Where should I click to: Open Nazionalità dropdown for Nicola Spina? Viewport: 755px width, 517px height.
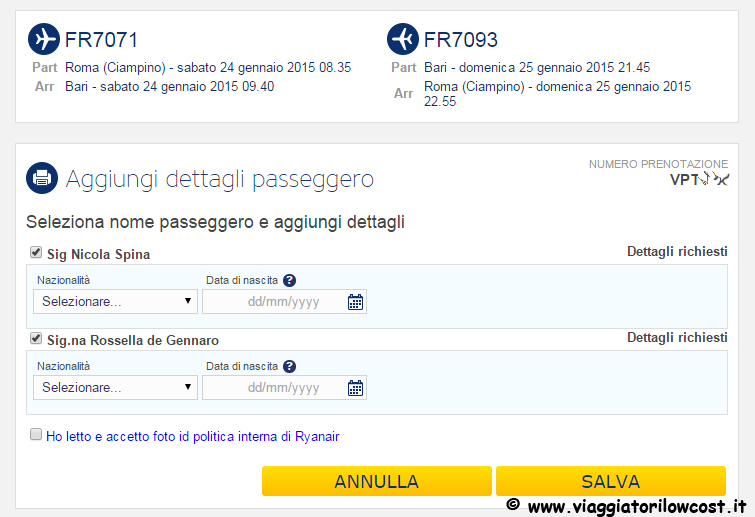(x=116, y=301)
